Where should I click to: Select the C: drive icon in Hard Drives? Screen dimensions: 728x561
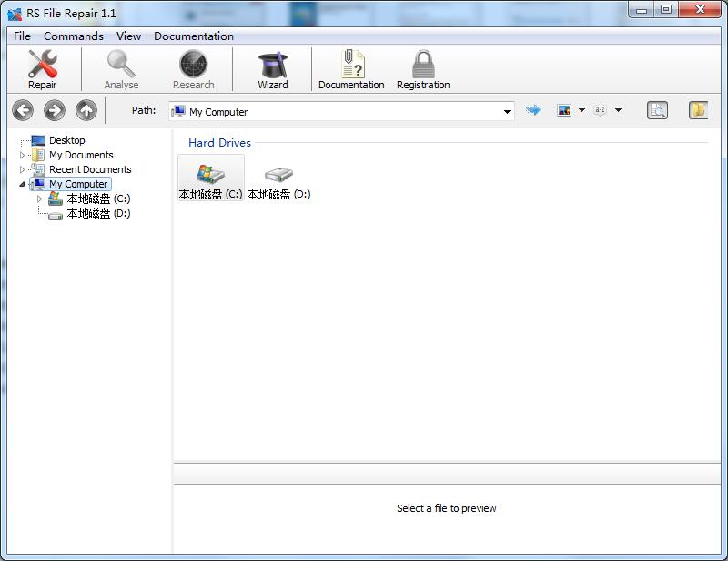tap(211, 173)
